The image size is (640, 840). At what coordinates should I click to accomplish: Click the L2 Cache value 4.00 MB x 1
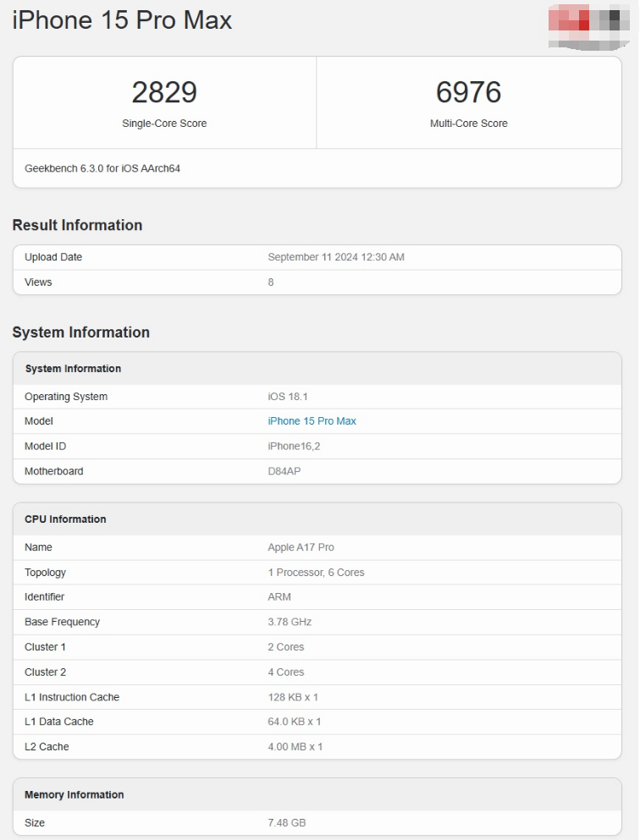click(x=295, y=747)
